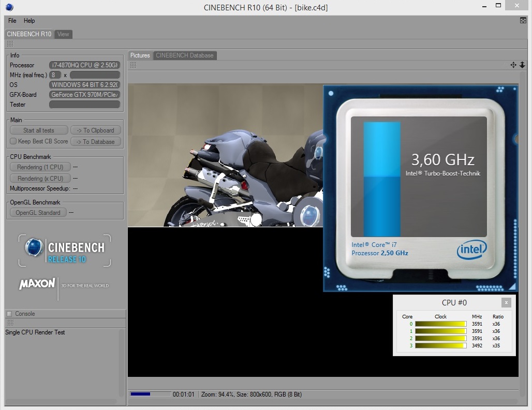This screenshot has height=410, width=532.
Task: Click the elapsed time 00:01:01
Action: pos(184,394)
